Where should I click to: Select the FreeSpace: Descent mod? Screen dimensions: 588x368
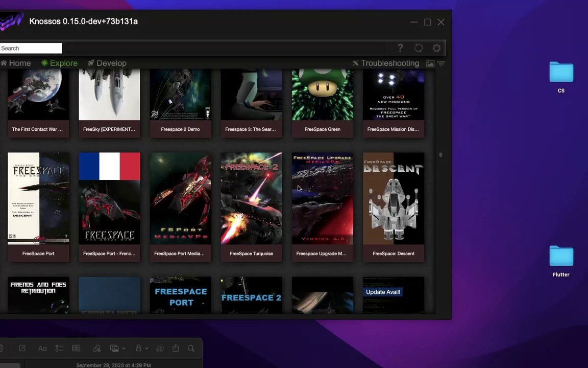pyautogui.click(x=394, y=207)
